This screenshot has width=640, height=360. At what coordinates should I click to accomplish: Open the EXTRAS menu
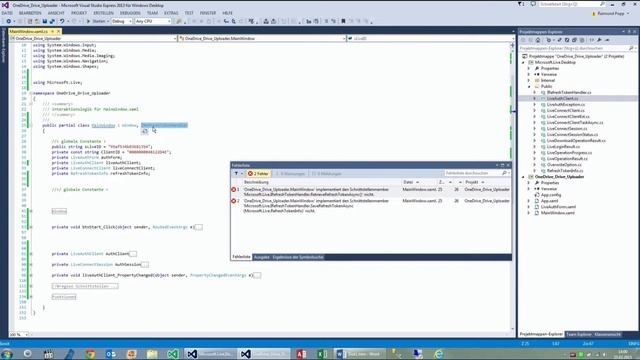[x=171, y=13]
